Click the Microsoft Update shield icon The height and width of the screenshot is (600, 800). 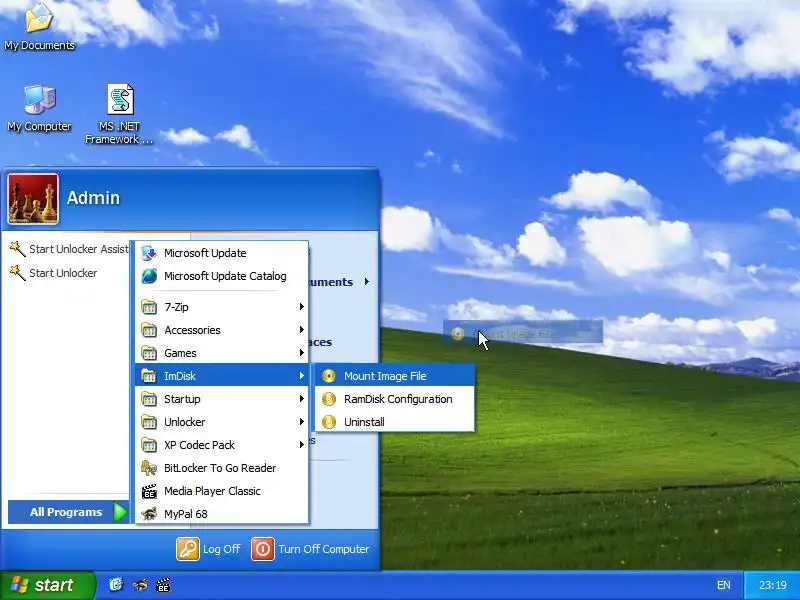point(149,253)
